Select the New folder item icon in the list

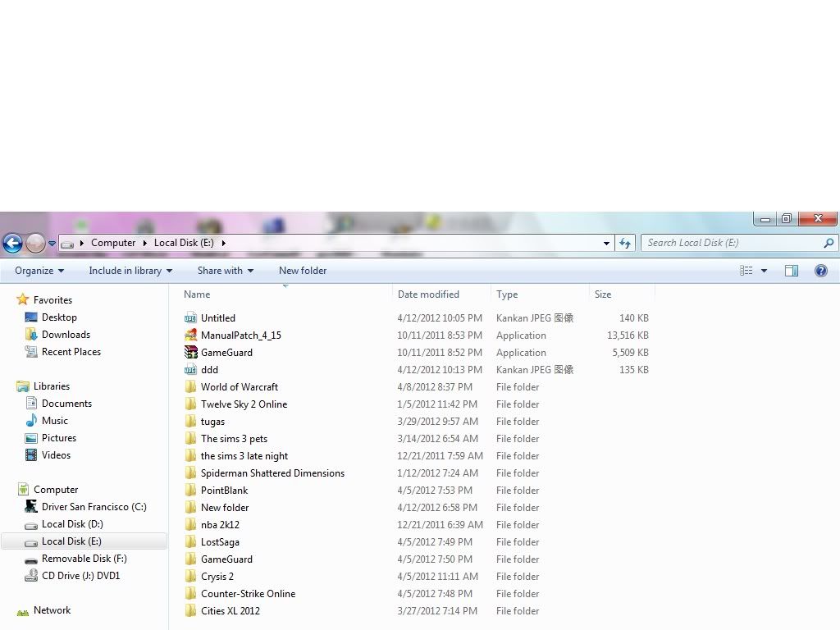(190, 507)
